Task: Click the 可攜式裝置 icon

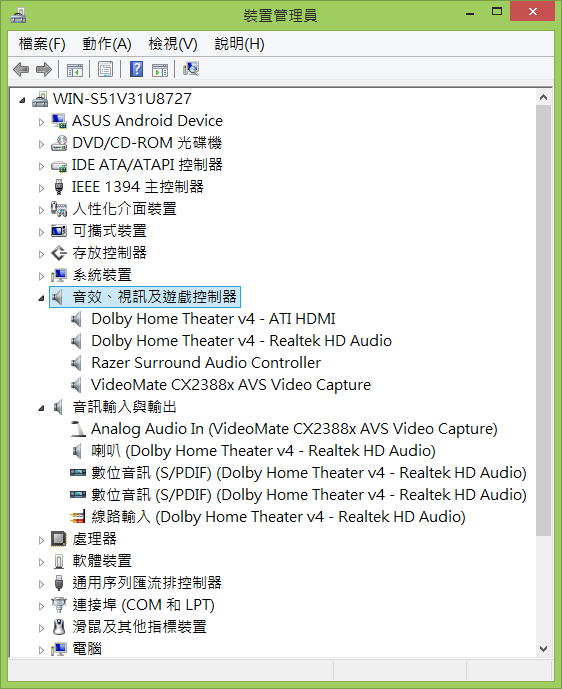Action: coord(59,231)
